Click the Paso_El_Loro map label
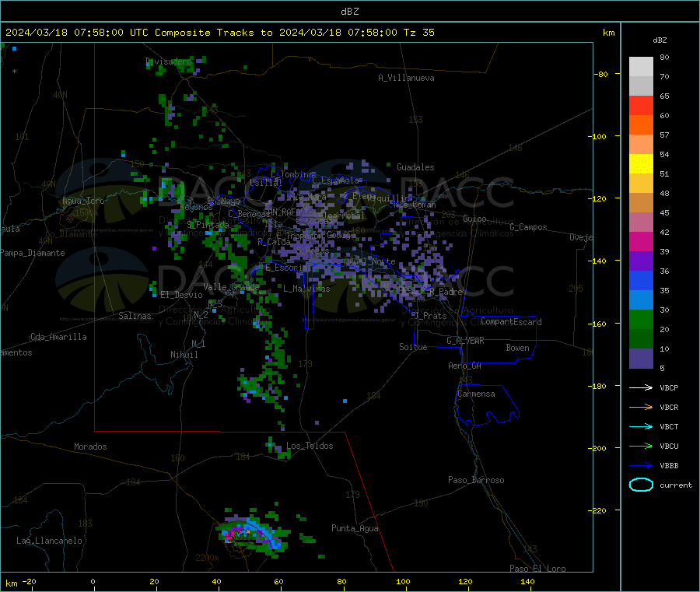 [x=537, y=569]
